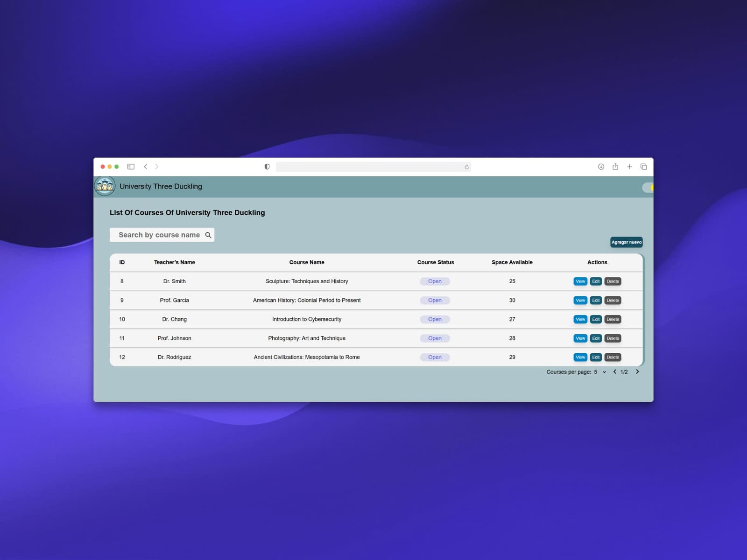This screenshot has width=747, height=560.
Task: Click the Teacher's Name column header
Action: coord(175,262)
